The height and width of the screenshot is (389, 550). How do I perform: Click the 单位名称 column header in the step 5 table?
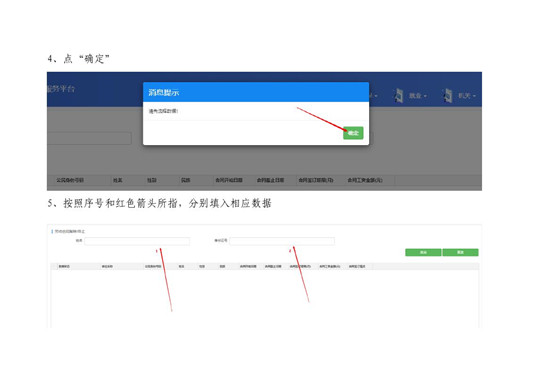point(107,267)
